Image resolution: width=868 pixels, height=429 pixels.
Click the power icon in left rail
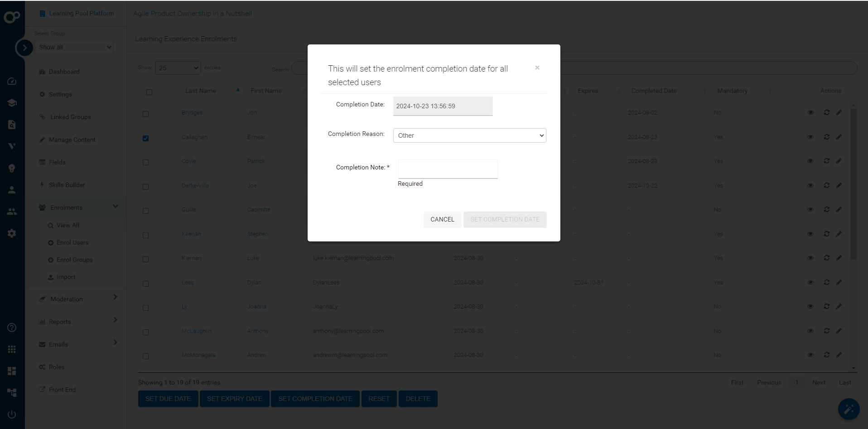pos(12,415)
